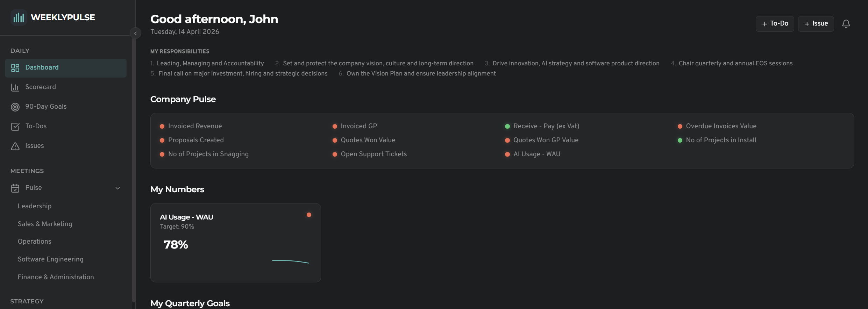Open the AI Usage - WAU card title
Image resolution: width=868 pixels, height=309 pixels.
[x=186, y=217]
